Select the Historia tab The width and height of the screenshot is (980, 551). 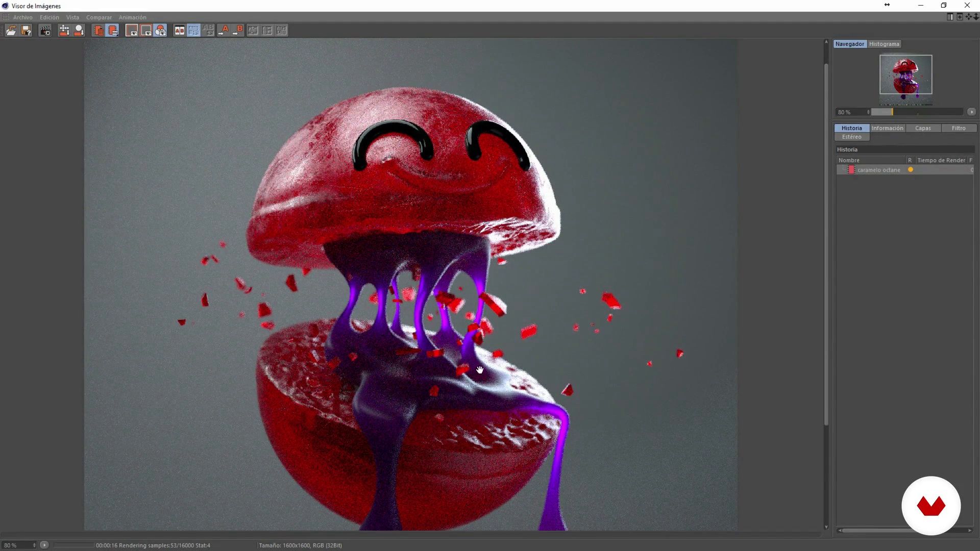pos(851,128)
